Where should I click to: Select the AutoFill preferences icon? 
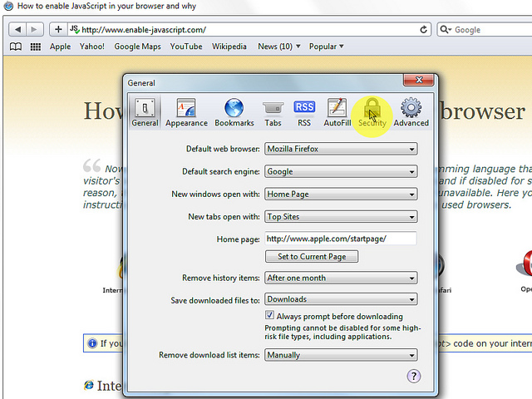pyautogui.click(x=337, y=112)
